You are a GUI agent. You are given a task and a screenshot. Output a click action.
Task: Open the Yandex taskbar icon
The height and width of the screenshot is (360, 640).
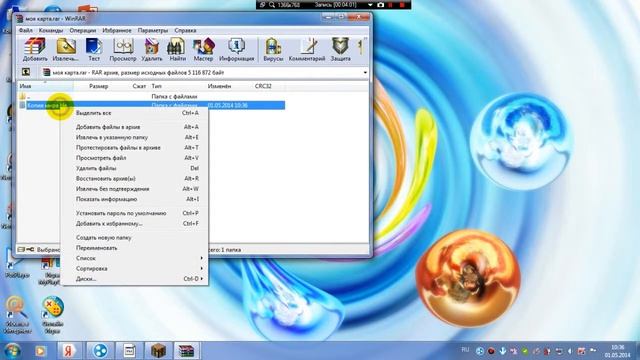[70, 351]
